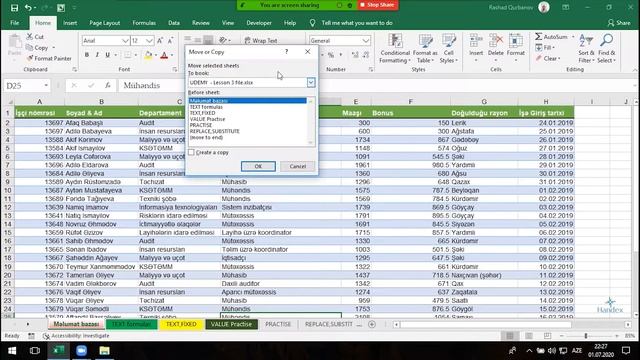Click the Insert Function fx icon
Viewport: 640px width, 360px height.
(x=107, y=85)
